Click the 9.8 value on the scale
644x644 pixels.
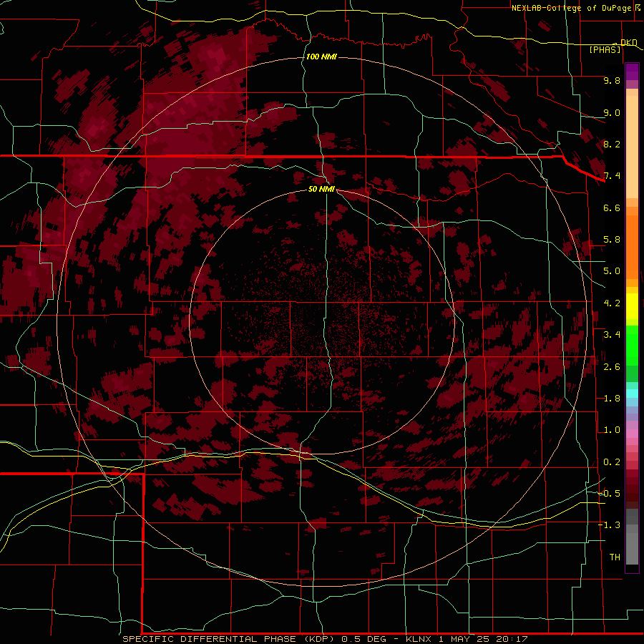pyautogui.click(x=612, y=80)
